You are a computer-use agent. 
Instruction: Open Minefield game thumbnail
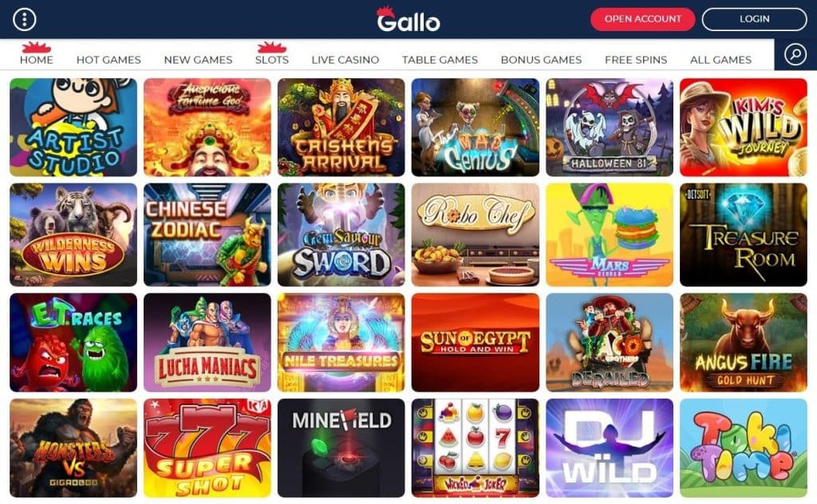tap(341, 447)
